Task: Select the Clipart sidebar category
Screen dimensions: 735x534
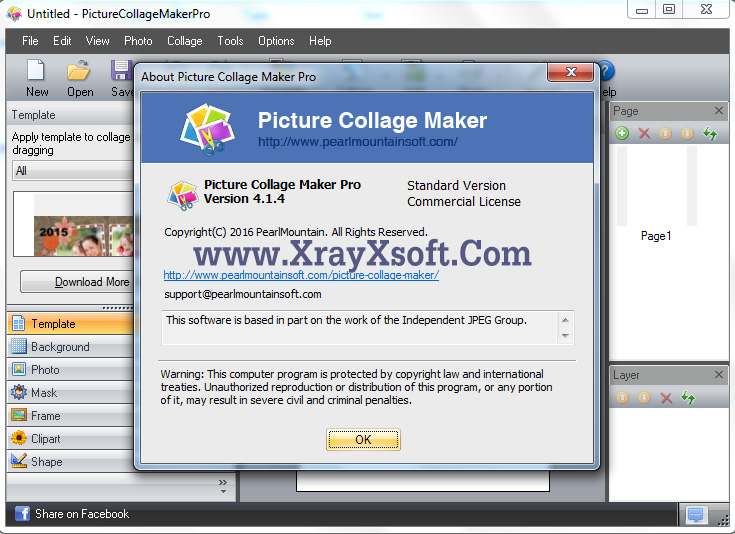Action: [70, 438]
